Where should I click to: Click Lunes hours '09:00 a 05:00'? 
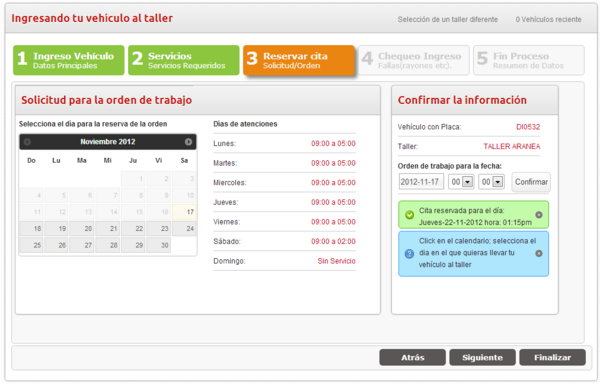(x=333, y=144)
